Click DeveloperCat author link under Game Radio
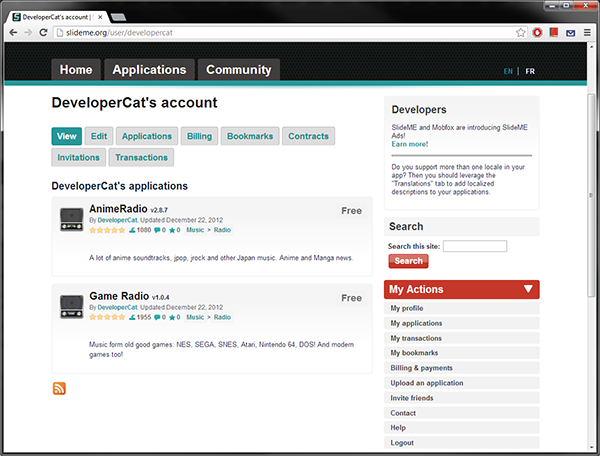Image resolution: width=600 pixels, height=456 pixels. pos(117,307)
